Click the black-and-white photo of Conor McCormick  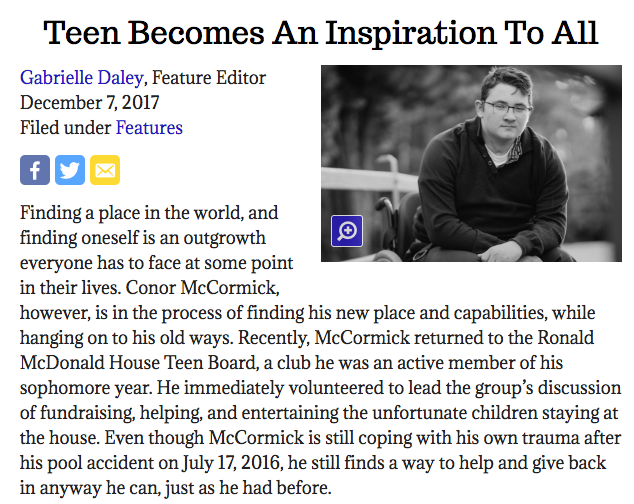click(x=471, y=163)
